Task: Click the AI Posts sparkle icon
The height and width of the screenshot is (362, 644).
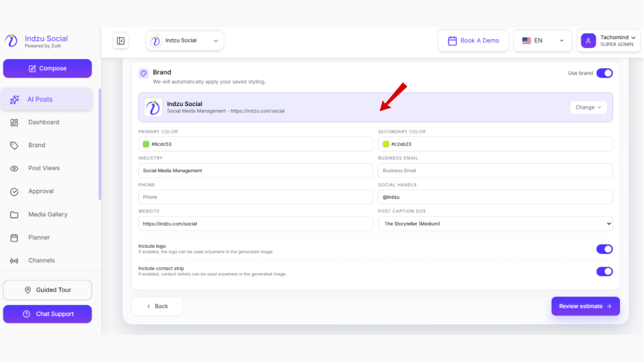Action: click(x=14, y=99)
